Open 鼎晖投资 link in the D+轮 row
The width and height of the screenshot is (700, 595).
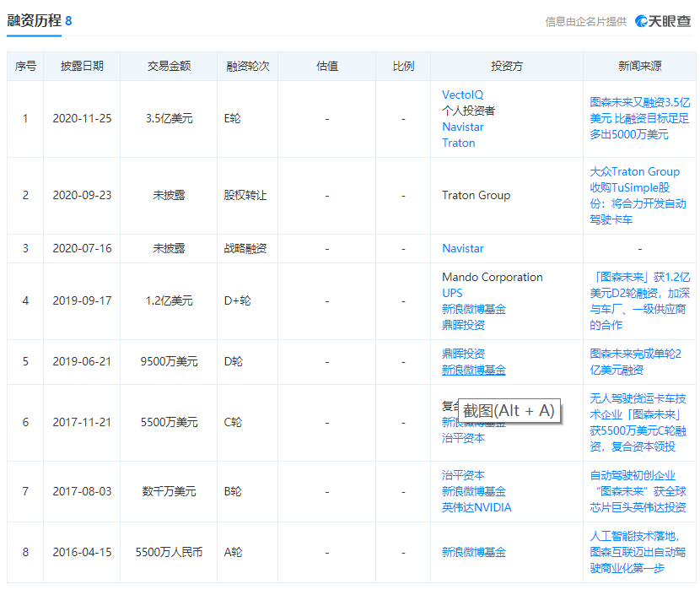pos(463,325)
